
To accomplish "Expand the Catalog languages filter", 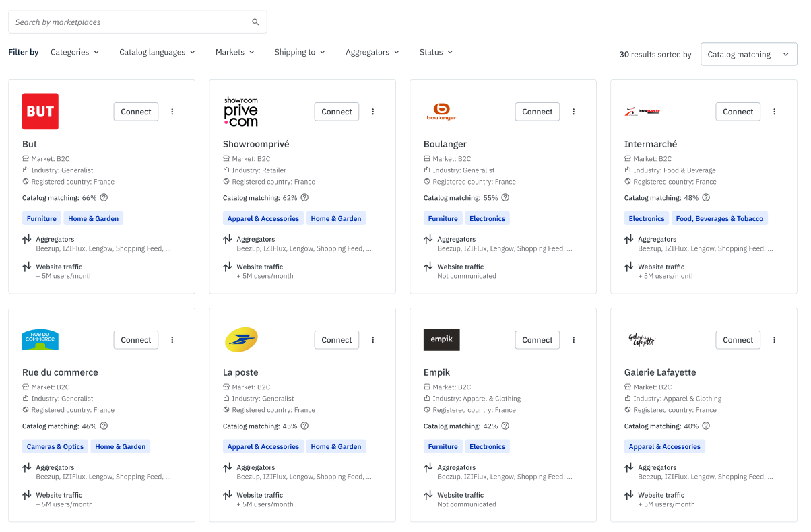I will pos(157,52).
